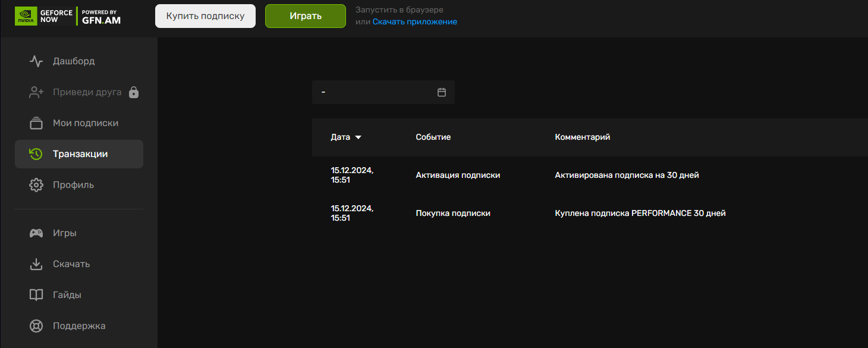This screenshot has width=868, height=348.
Task: Follow the Скачать приложение link
Action: [x=414, y=22]
